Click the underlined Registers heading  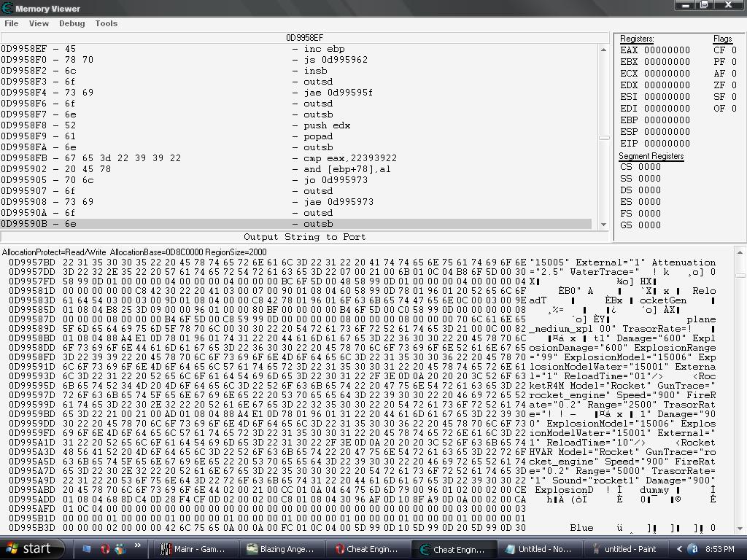[x=637, y=39]
